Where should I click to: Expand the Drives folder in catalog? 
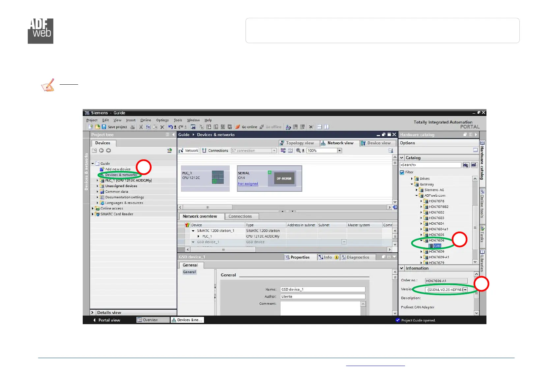click(412, 179)
